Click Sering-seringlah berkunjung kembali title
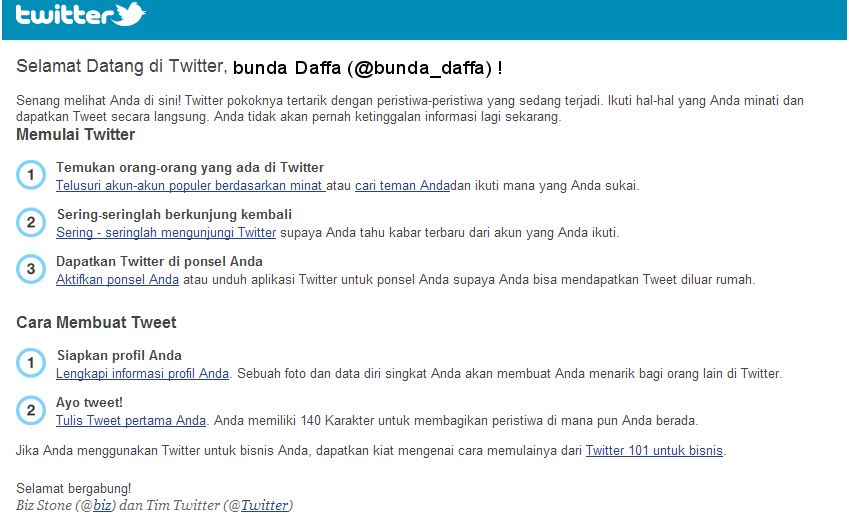Screen dimensions: 849x513 (x=174, y=215)
